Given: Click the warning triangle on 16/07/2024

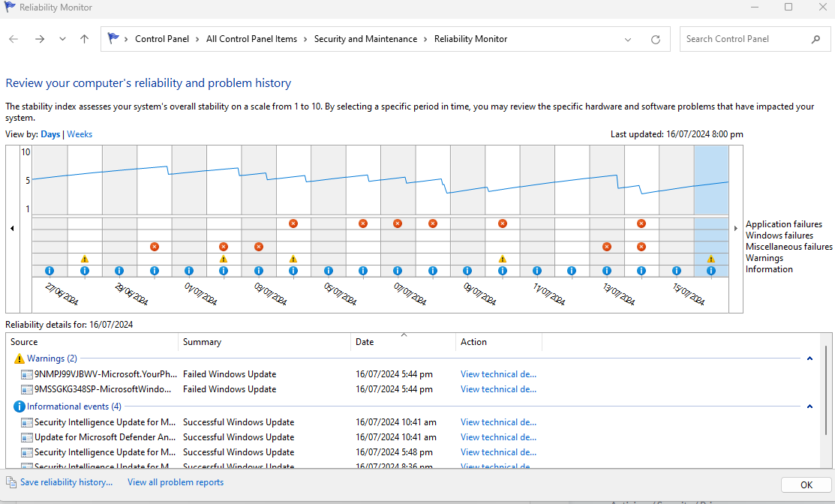Looking at the screenshot, I should [x=711, y=259].
